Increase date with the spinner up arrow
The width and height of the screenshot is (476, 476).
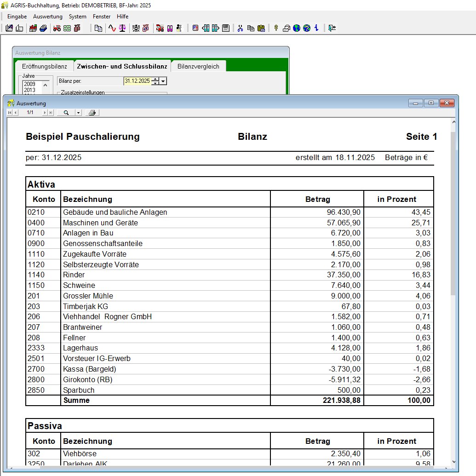pos(155,79)
